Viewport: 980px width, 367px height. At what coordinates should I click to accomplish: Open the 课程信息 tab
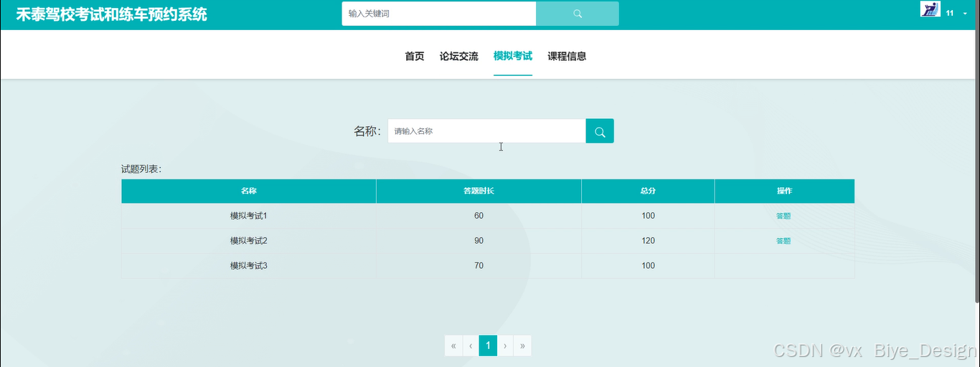(x=567, y=56)
